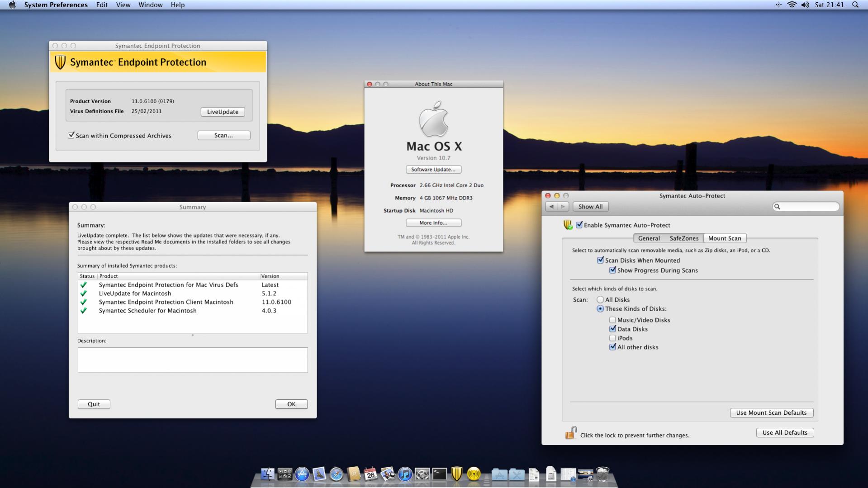Open the Help menu
This screenshot has width=868, height=488.
click(x=177, y=5)
